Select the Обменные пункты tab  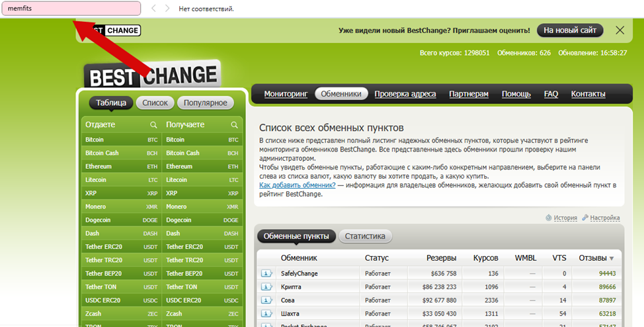tap(296, 236)
